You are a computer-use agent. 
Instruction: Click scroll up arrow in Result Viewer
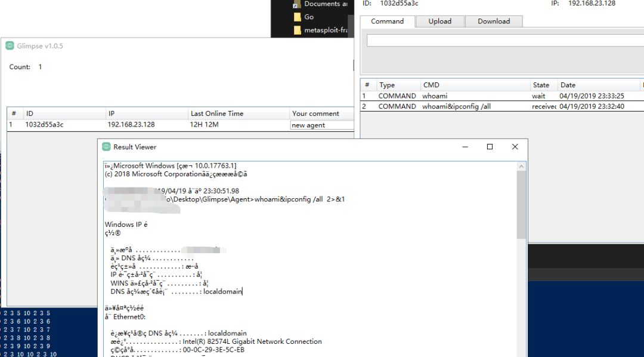522,165
